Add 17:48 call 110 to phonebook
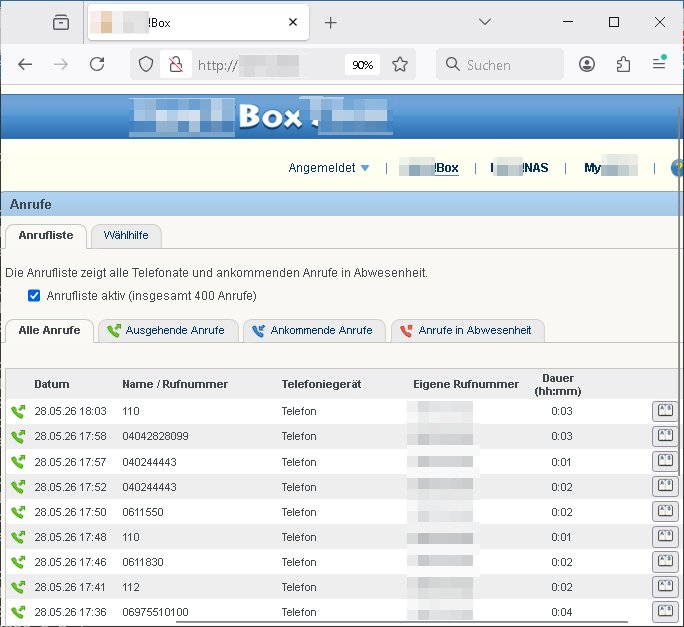Screen dimensions: 684x627 [x=665, y=536]
